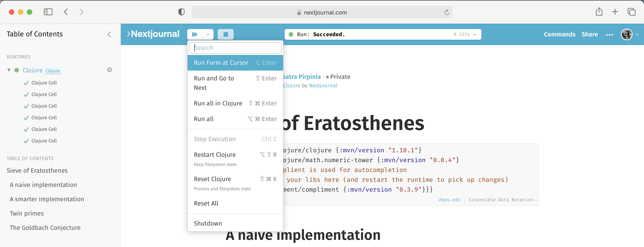
Task: Click the address bar nextjournal.com
Action: (322, 12)
